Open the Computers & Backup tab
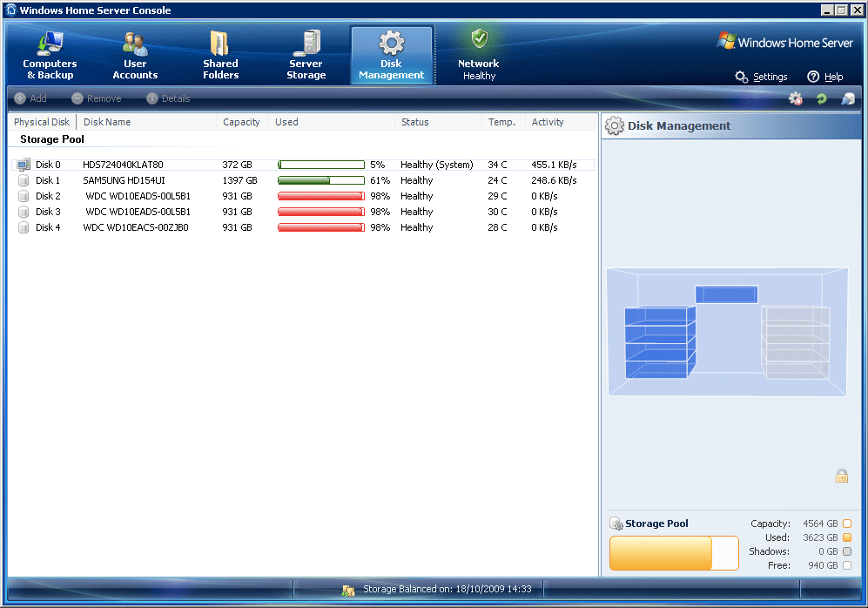868x608 pixels. click(x=50, y=56)
